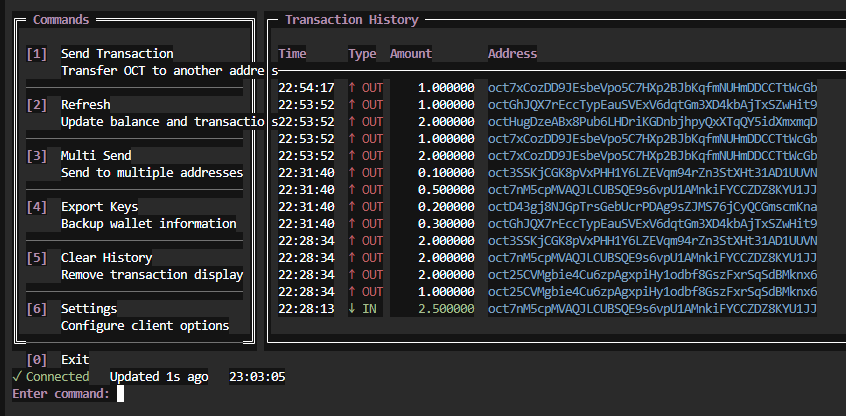Click 'Remove transaction display' description
Screen dimensions: 846x416
coord(152,275)
